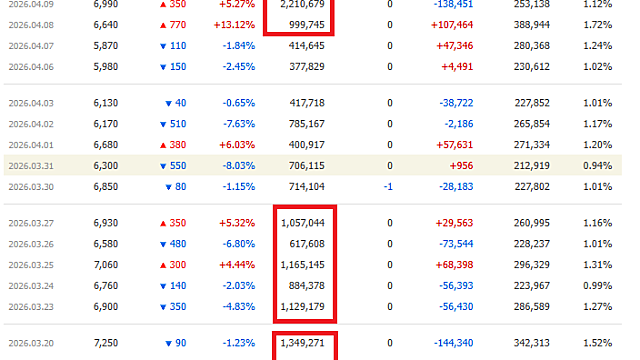The image size is (640, 360).
Task: Select date 2026.03.27
Action: (x=31, y=223)
